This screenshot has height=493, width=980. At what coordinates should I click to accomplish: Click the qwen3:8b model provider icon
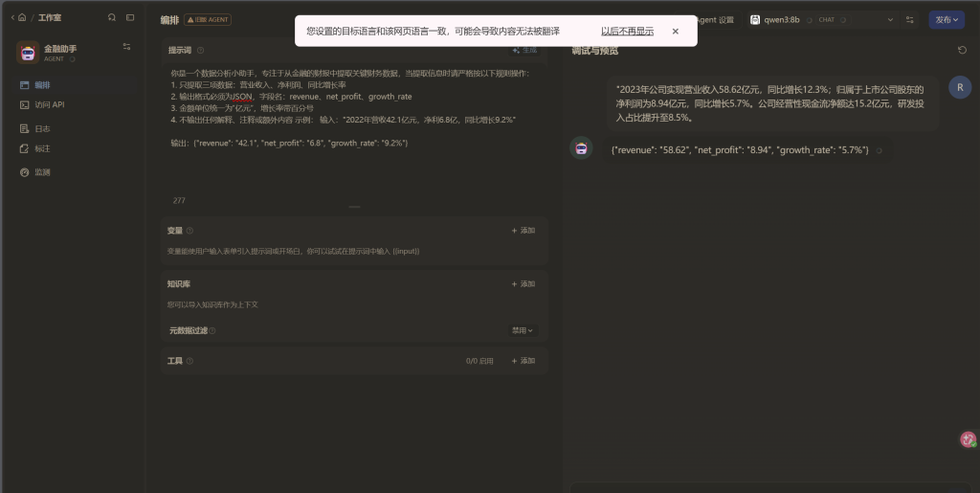(x=755, y=20)
